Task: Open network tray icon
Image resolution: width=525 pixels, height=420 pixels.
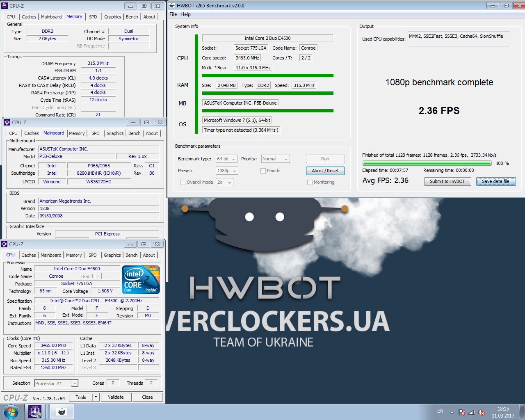Action: (472, 412)
